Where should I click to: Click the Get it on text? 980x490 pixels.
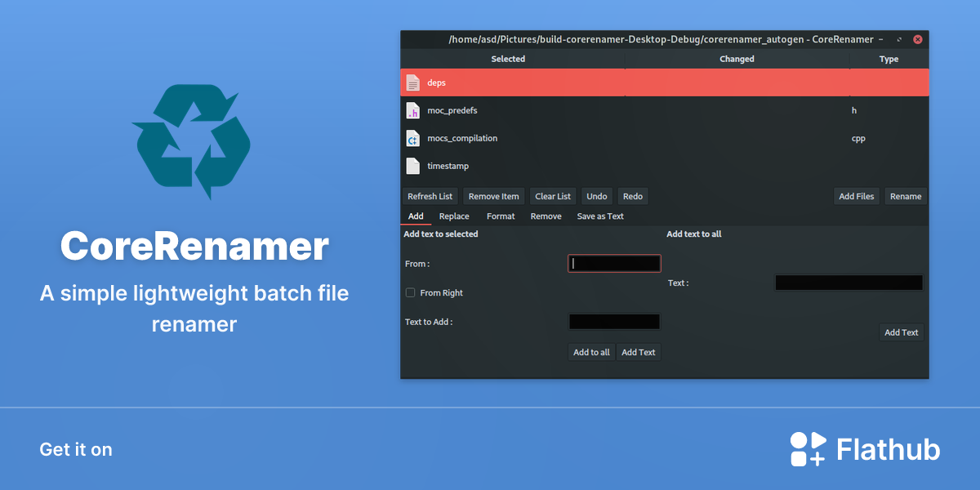pos(76,449)
